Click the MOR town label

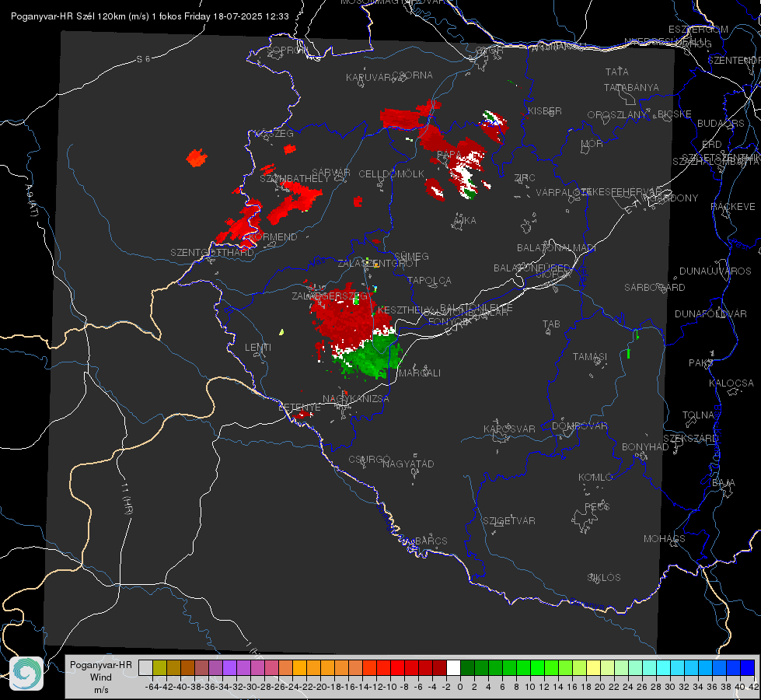click(x=592, y=143)
